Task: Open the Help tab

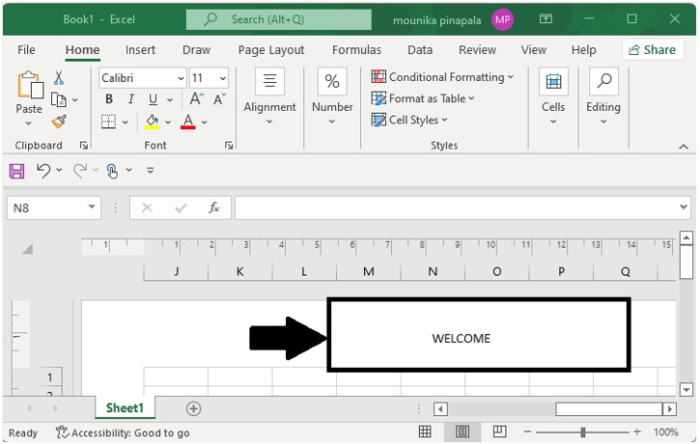Action: click(x=583, y=50)
